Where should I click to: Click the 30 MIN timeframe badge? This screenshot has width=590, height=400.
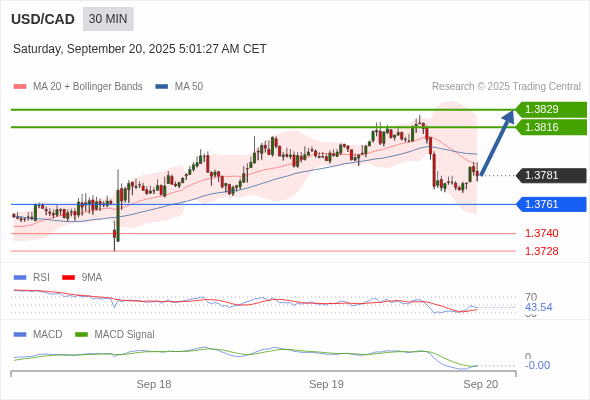point(108,19)
